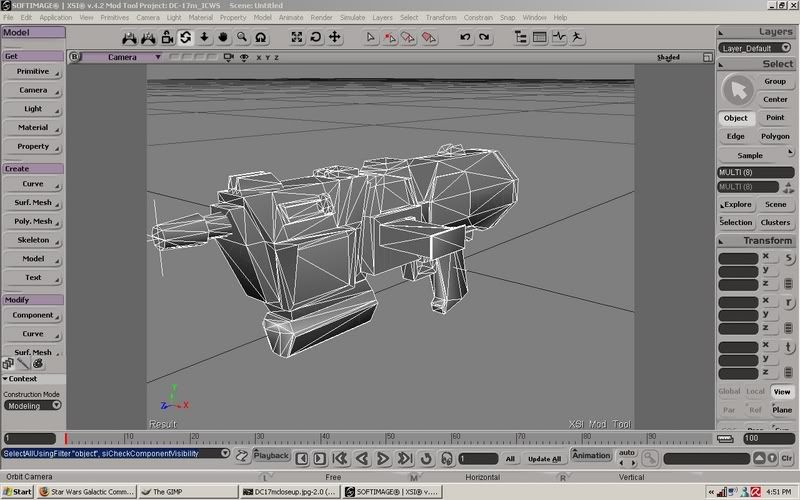Open the Help menu
800x500 pixels.
point(560,17)
